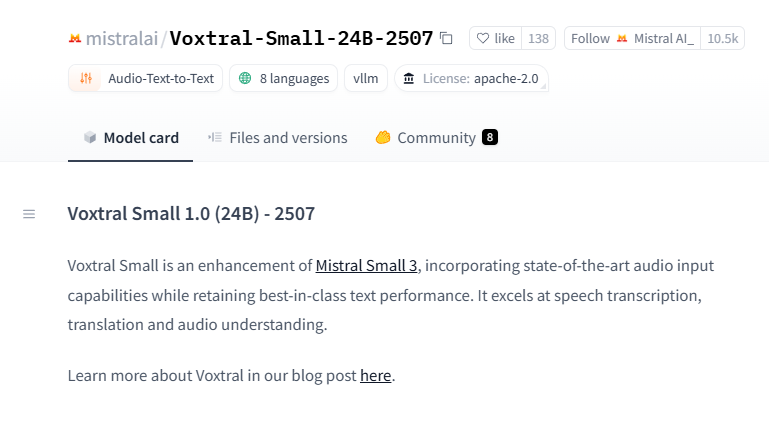Open the table of contents hamburger icon
The width and height of the screenshot is (769, 429).
tap(29, 214)
